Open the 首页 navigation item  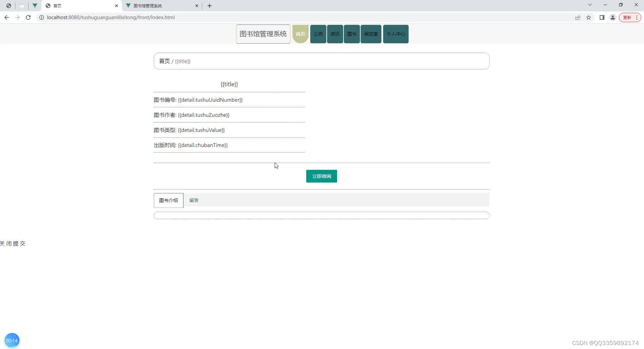pos(301,34)
